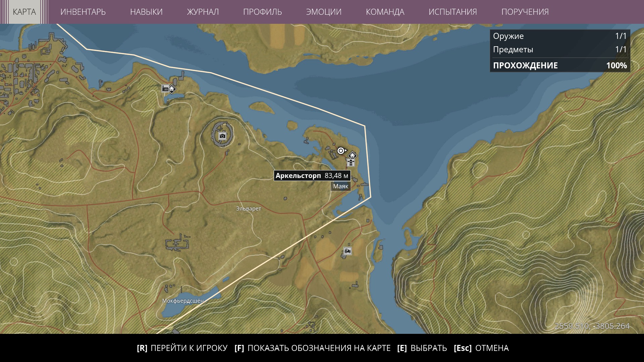Select the tractor farm icon on the map
Viewport: 644px width, 362px height.
coord(347,250)
